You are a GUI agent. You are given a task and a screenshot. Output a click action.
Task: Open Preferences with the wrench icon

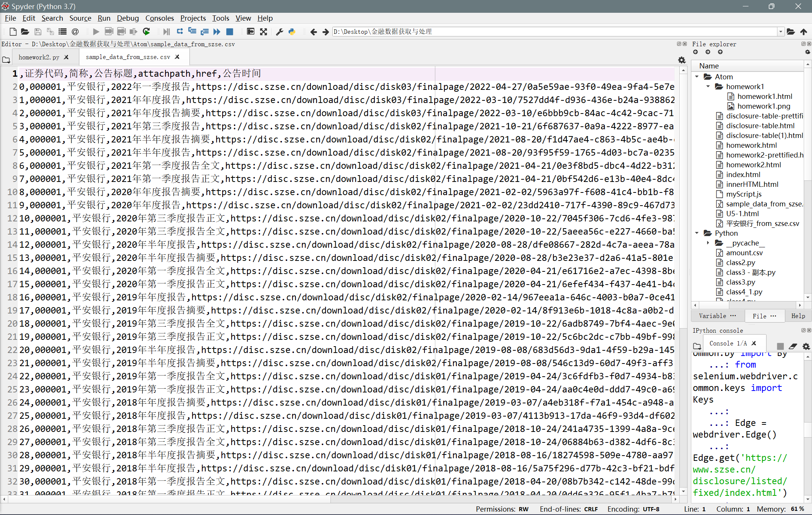[279, 32]
